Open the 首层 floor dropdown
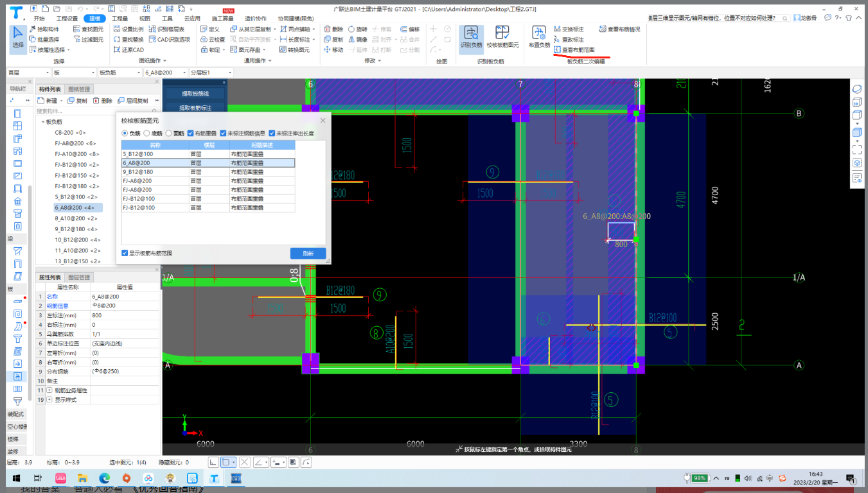Screen dimensions: 868x493 pos(28,73)
